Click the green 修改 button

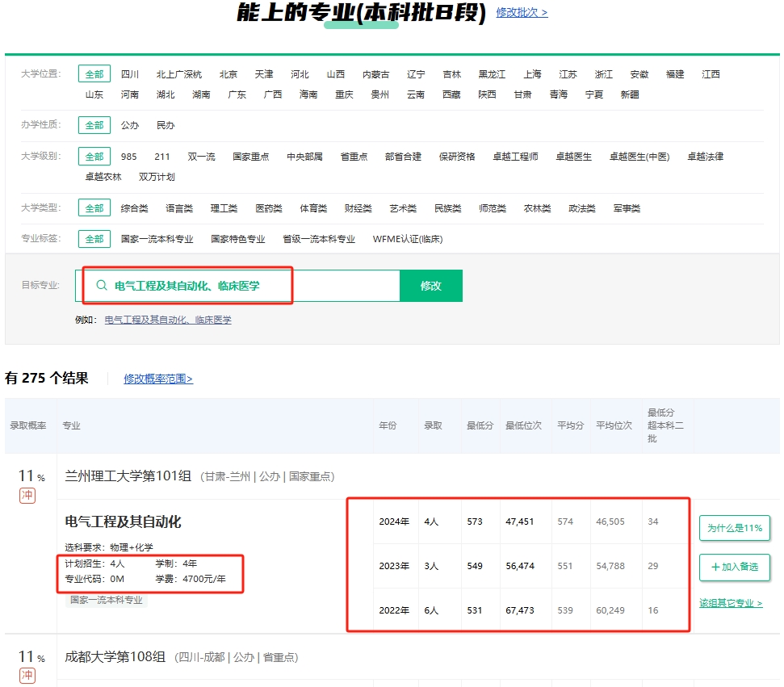pos(430,286)
